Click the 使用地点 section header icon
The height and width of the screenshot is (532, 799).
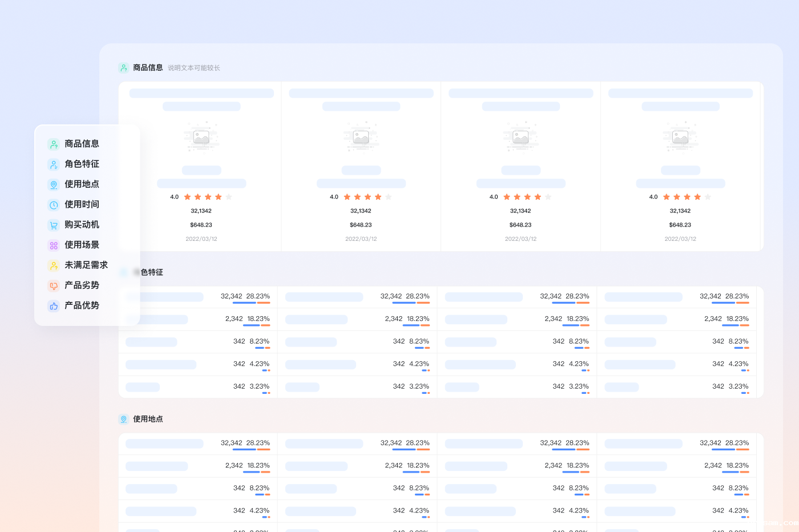(x=123, y=420)
